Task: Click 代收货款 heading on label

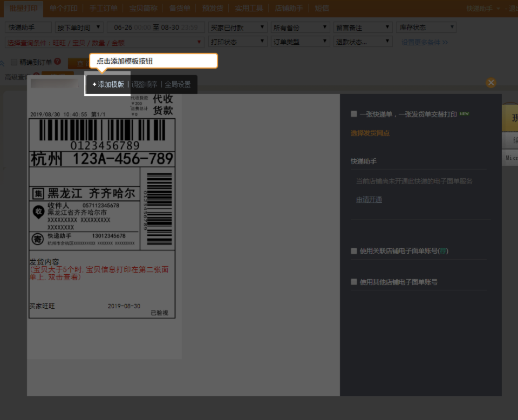Action: tap(163, 104)
